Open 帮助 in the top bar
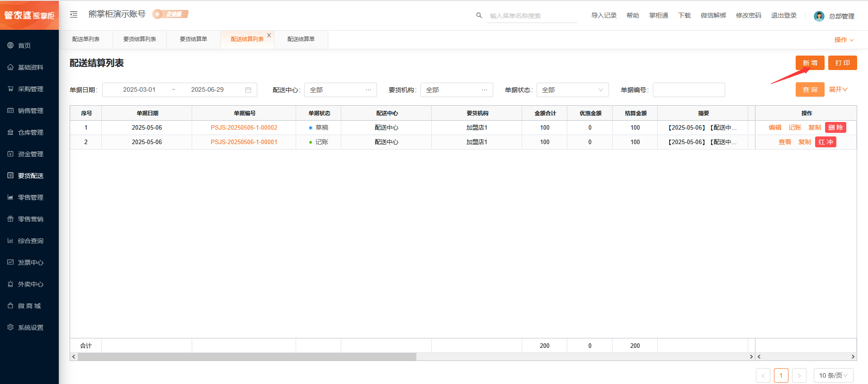Image resolution: width=868 pixels, height=384 pixels. coord(633,15)
